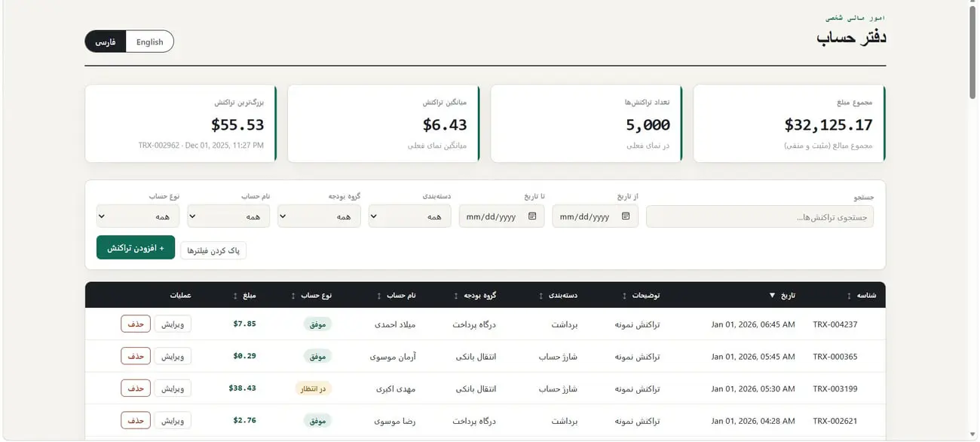Screen dimensions: 980x442
Task: Click the TRX-002621 ID cell
Action: (835, 421)
